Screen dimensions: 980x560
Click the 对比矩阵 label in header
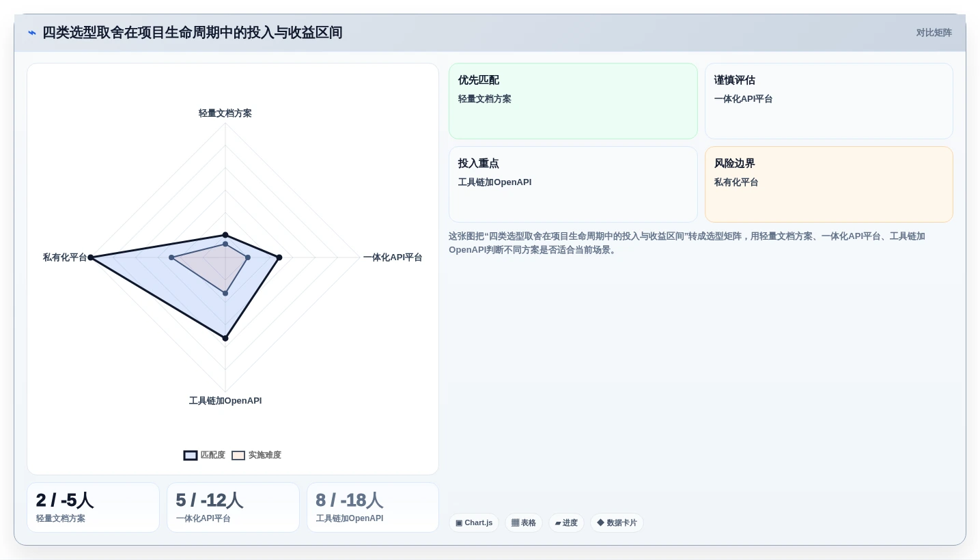(x=934, y=33)
